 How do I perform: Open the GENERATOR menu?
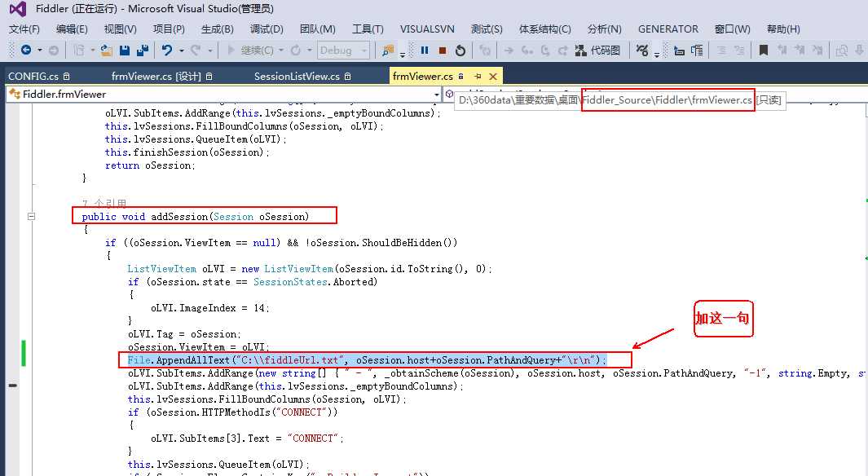pyautogui.click(x=668, y=29)
